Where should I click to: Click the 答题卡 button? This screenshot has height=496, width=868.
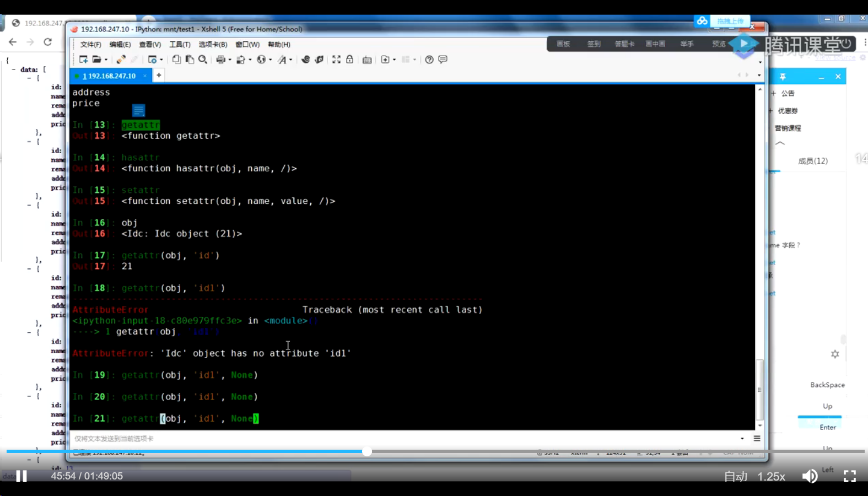(x=625, y=44)
